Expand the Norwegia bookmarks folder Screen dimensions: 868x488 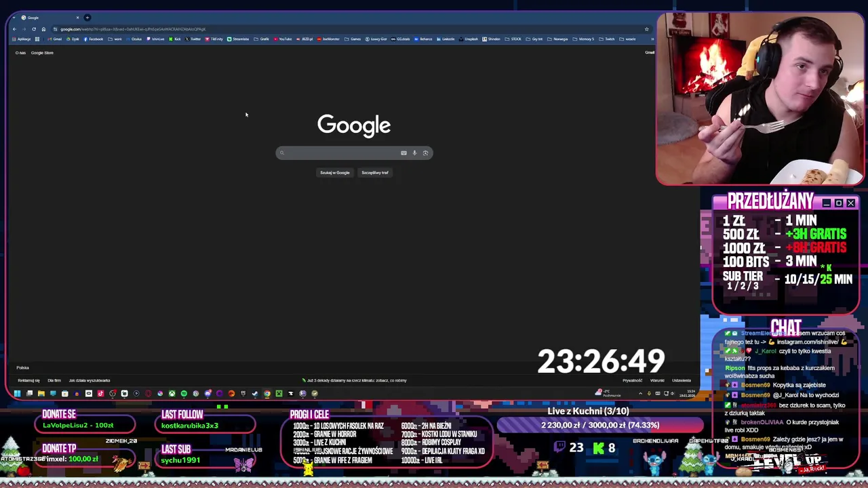pos(557,39)
